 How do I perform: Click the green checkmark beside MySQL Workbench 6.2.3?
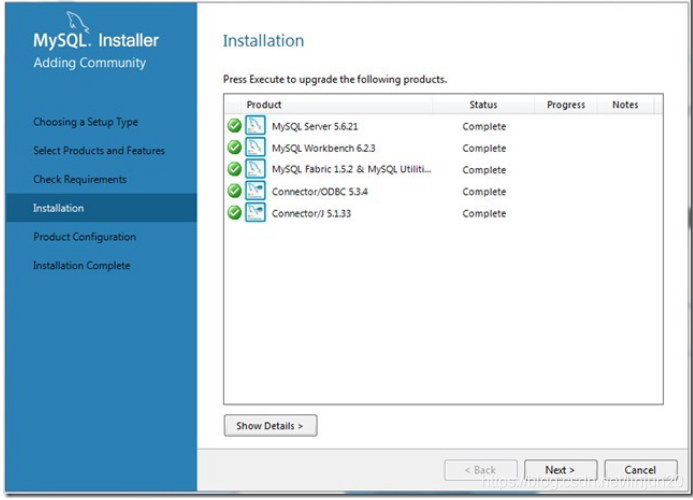point(234,147)
